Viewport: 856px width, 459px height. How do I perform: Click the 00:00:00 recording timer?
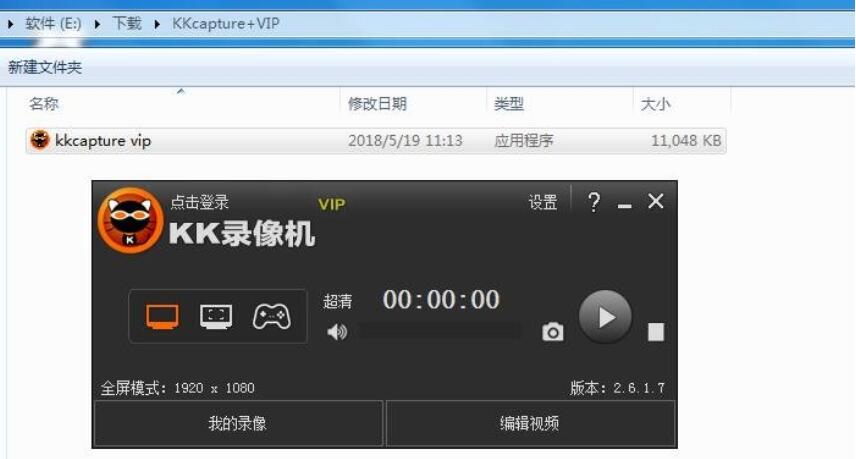[441, 300]
